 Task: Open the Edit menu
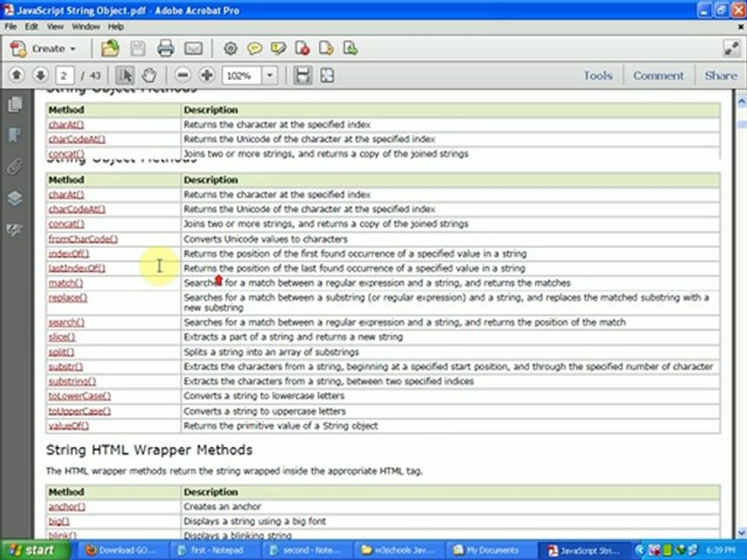tap(31, 26)
